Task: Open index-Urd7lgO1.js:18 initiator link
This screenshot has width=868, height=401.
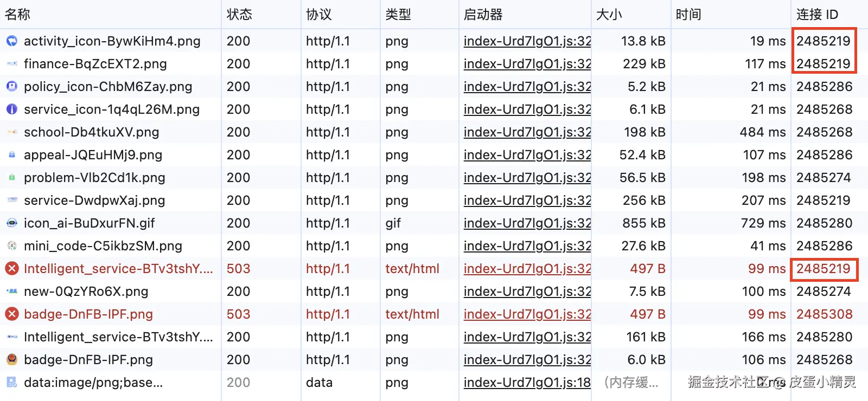Action: coord(527,383)
